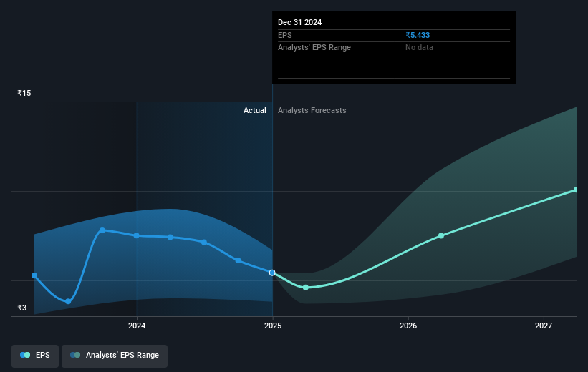Screen dimensions: 588x372
Task: Click the tooltip 'Analysts' EPS Range' row label
Action: point(314,48)
